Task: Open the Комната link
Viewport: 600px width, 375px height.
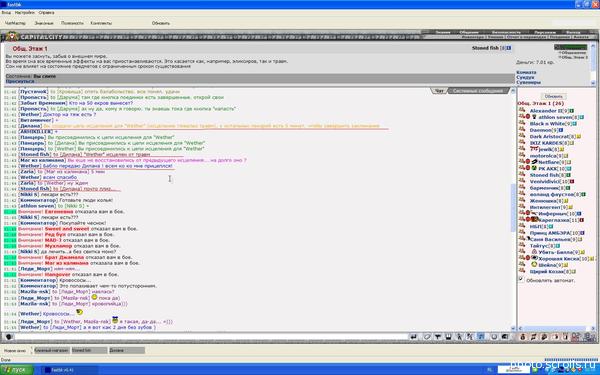Action: click(x=527, y=73)
